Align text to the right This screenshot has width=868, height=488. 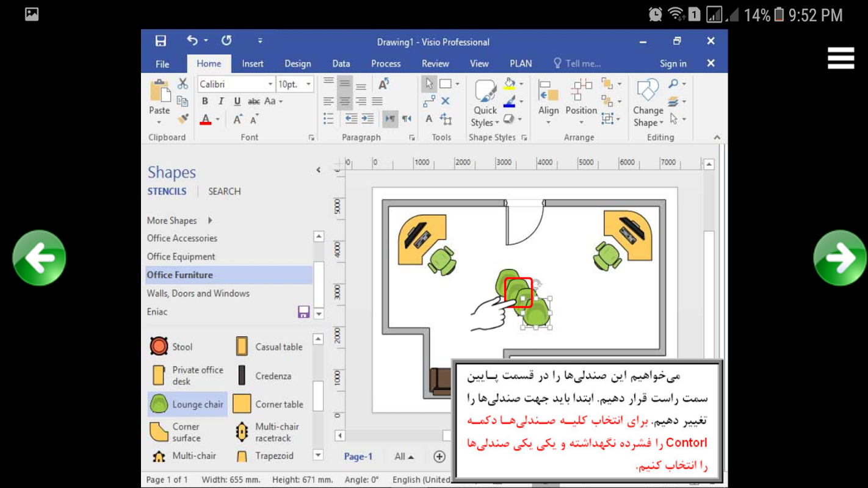pyautogui.click(x=361, y=101)
